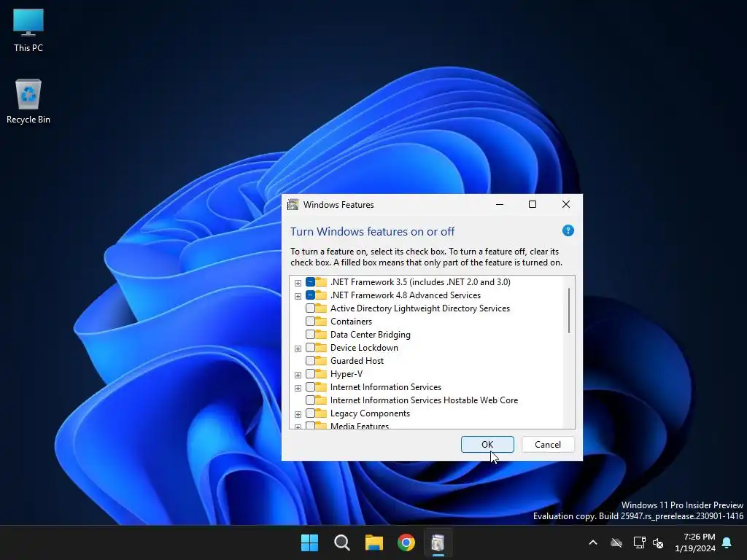The width and height of the screenshot is (747, 560).
Task: Select the Legacy Components row label
Action: (370, 413)
